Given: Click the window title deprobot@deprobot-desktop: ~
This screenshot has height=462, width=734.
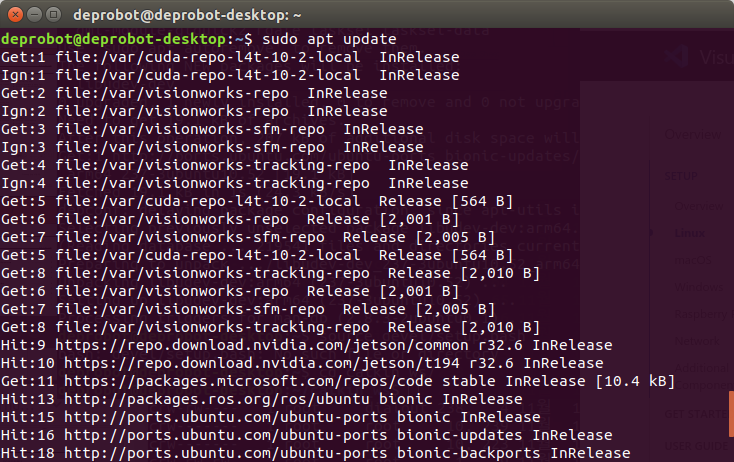Looking at the screenshot, I should 187,15.
